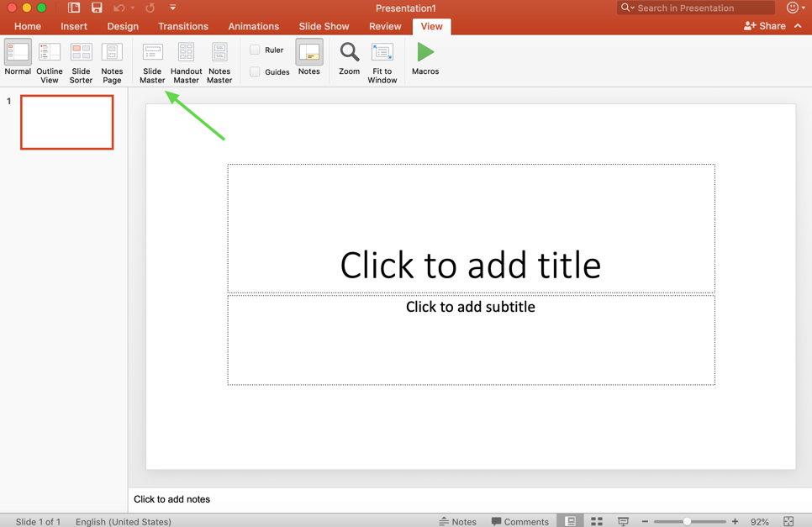Open Comments from the status bar
The height and width of the screenshot is (527, 812).
[519, 521]
